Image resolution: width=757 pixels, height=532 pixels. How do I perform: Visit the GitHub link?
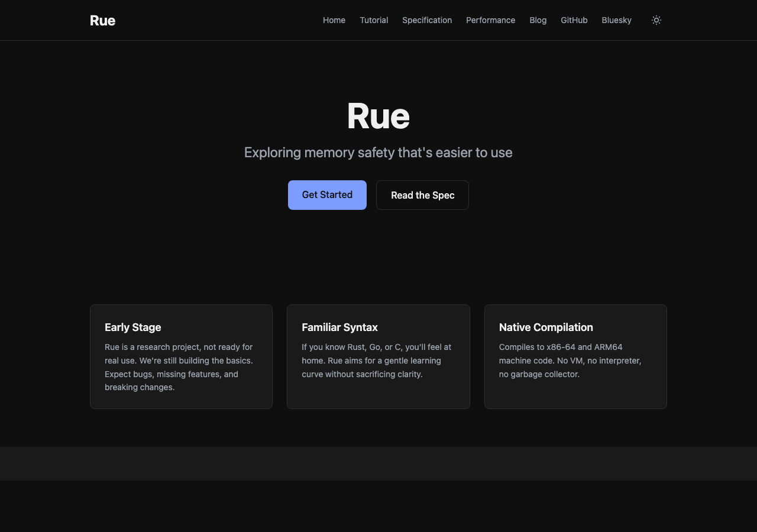(574, 20)
